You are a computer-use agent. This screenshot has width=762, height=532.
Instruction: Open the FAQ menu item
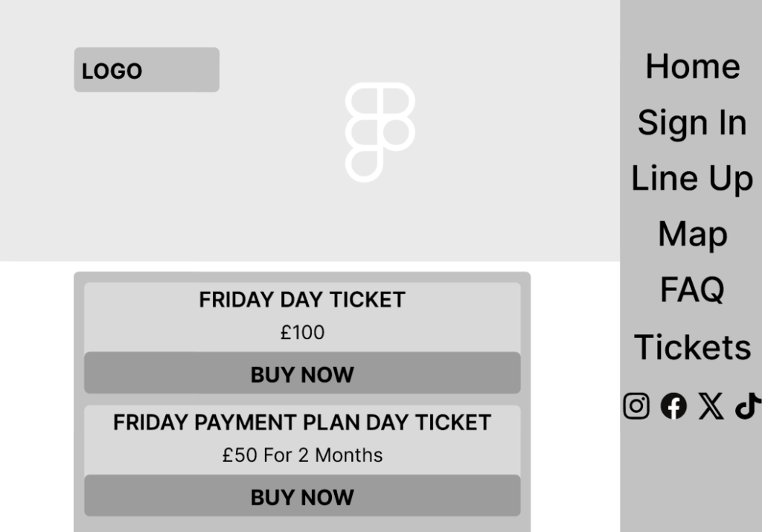point(692,289)
